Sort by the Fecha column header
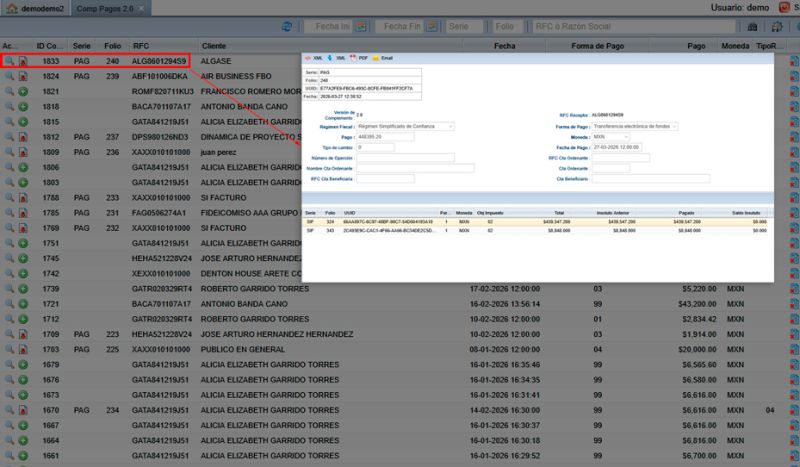The width and height of the screenshot is (800, 467). (504, 46)
